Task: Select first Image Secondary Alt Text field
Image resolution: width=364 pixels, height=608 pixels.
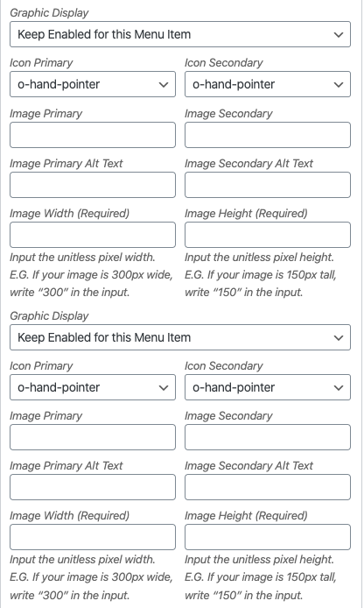Action: pyautogui.click(x=268, y=185)
